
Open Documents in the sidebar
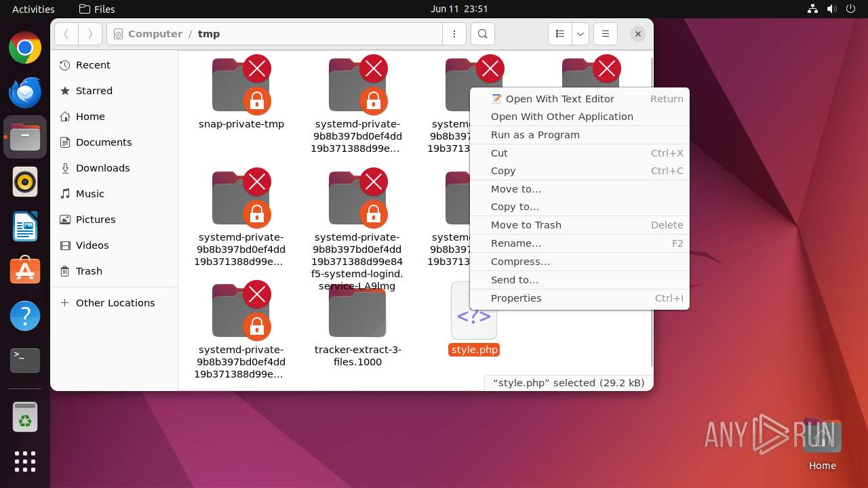pos(114,142)
